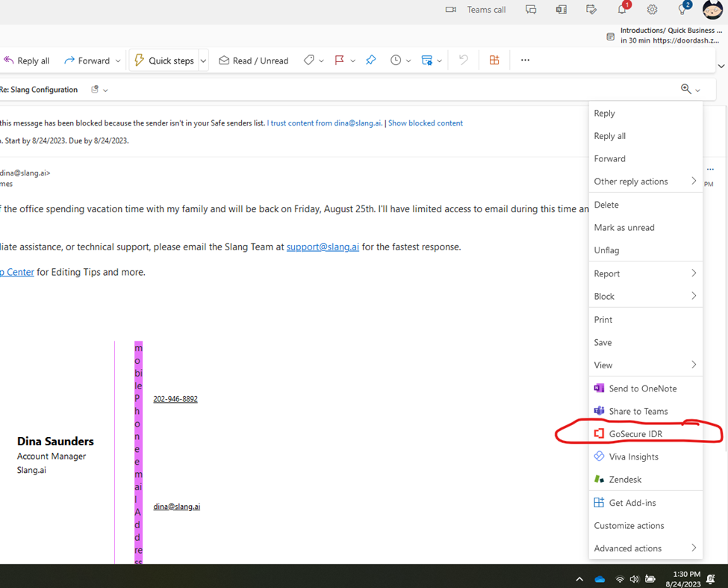Screen dimensions: 728x588
Task: Expand the Advanced actions submenu
Action: click(627, 548)
